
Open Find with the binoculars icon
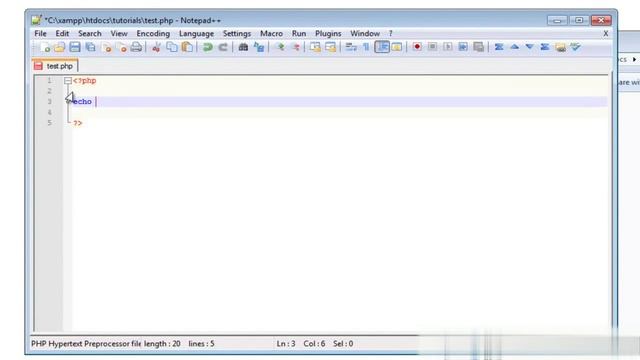point(243,47)
